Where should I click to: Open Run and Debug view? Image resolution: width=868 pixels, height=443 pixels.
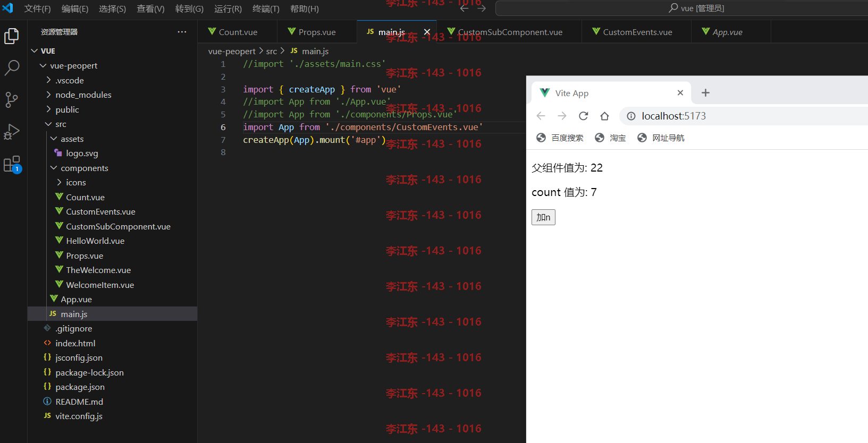click(x=12, y=132)
